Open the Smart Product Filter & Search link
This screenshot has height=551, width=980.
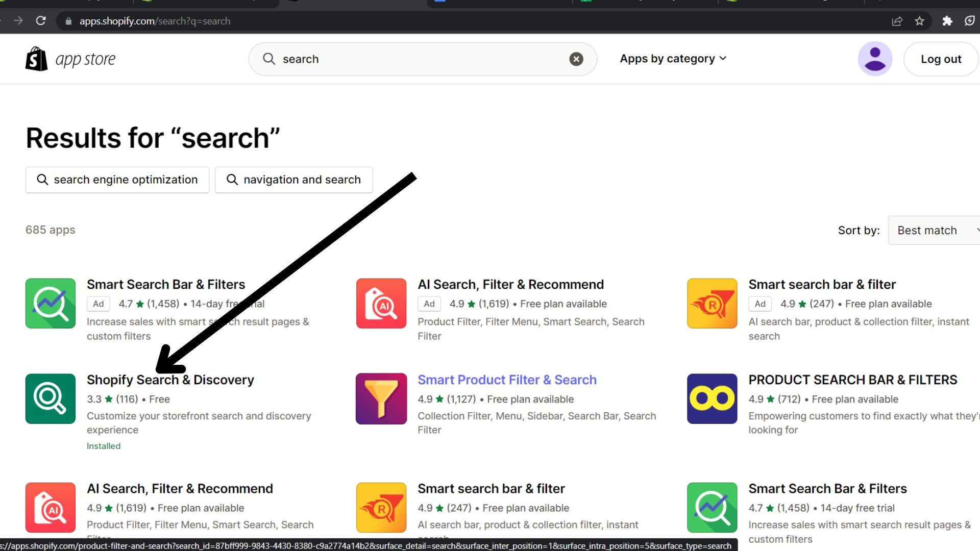coord(507,380)
